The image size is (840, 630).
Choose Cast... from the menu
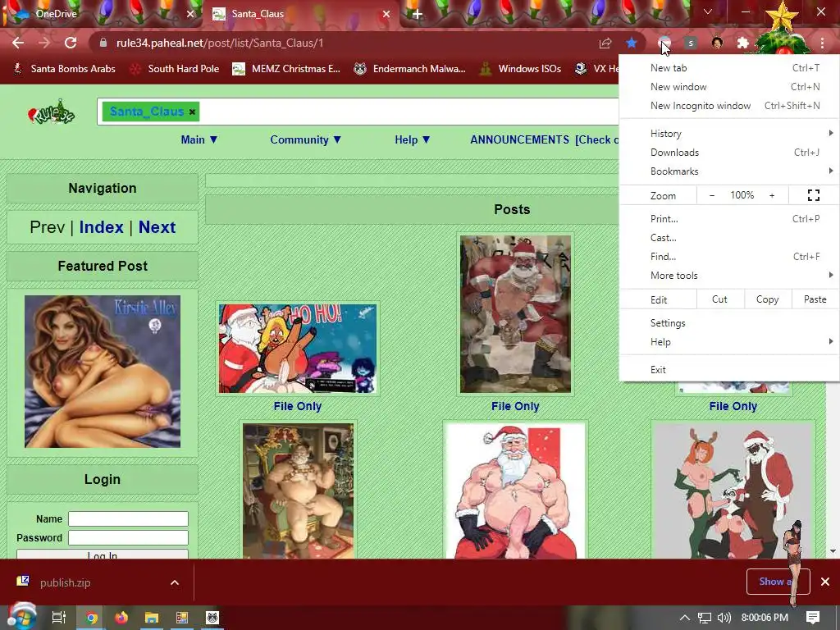[x=729, y=237]
